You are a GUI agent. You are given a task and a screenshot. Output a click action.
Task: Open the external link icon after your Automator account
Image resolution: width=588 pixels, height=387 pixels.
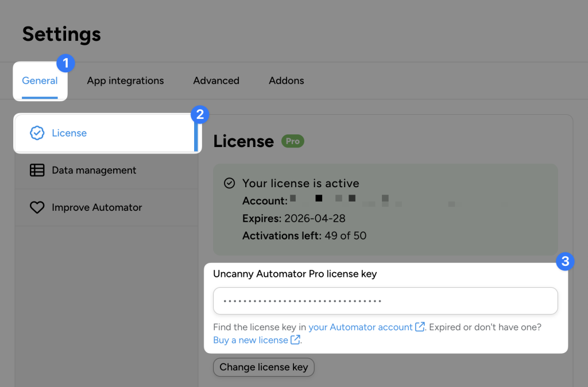pyautogui.click(x=420, y=327)
